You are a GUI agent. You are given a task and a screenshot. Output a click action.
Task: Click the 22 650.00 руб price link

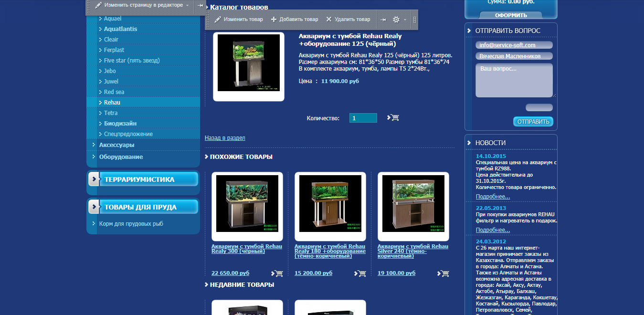[x=231, y=273]
